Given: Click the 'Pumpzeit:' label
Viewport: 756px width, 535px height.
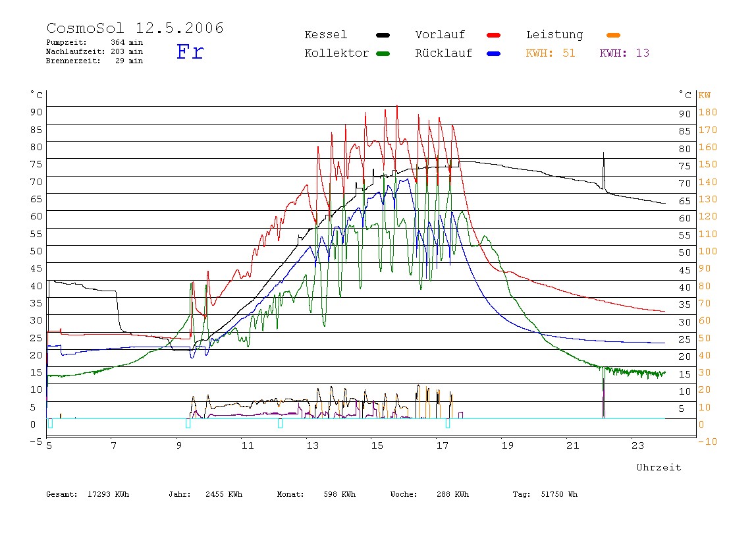Looking at the screenshot, I should [67, 42].
